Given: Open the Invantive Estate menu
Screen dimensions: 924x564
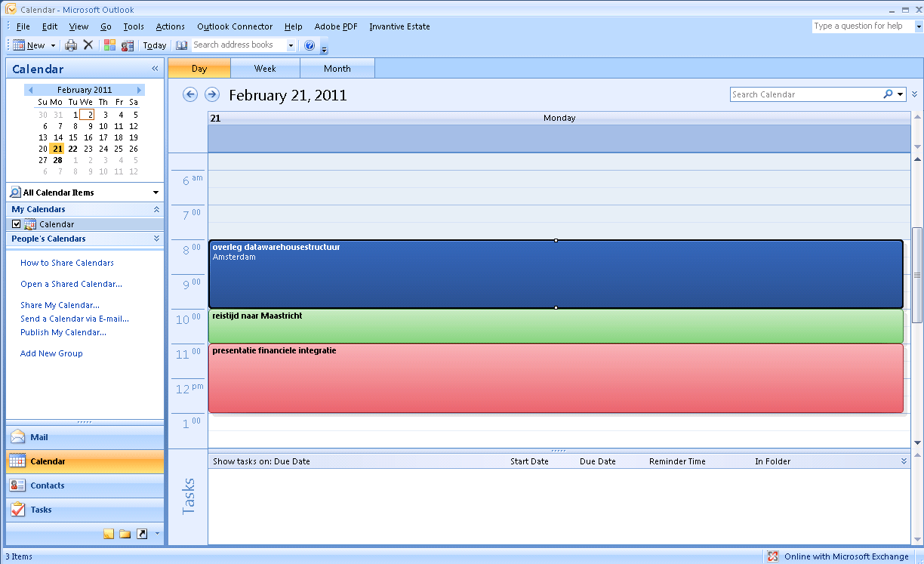Looking at the screenshot, I should pos(399,26).
